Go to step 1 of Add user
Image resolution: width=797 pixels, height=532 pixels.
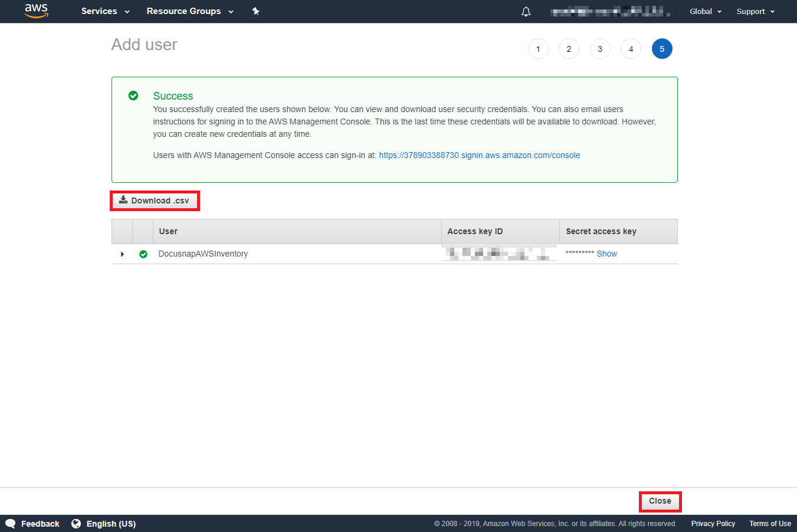(x=538, y=49)
